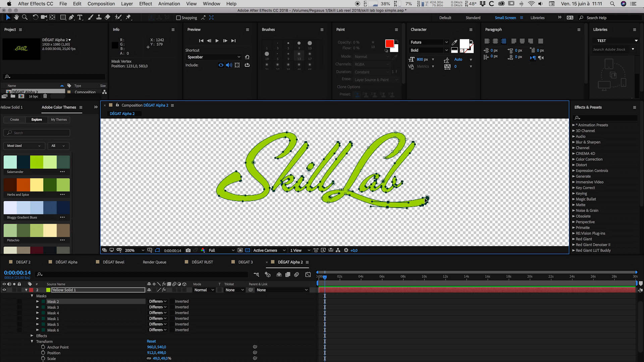644x362 pixels.
Task: Click Reset Exposure icon in viewer
Action: point(346,250)
